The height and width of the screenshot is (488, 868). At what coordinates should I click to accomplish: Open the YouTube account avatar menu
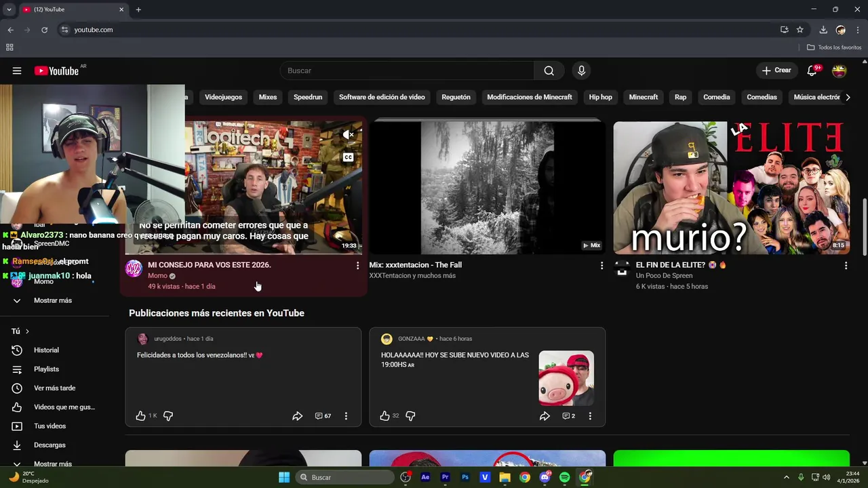pyautogui.click(x=840, y=70)
